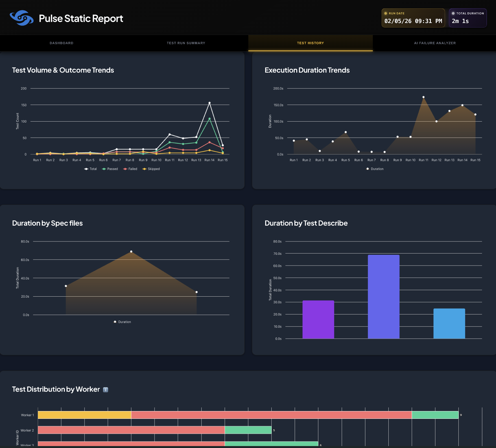Toggle the Failed legend entry
The image size is (496, 448).
coord(130,169)
